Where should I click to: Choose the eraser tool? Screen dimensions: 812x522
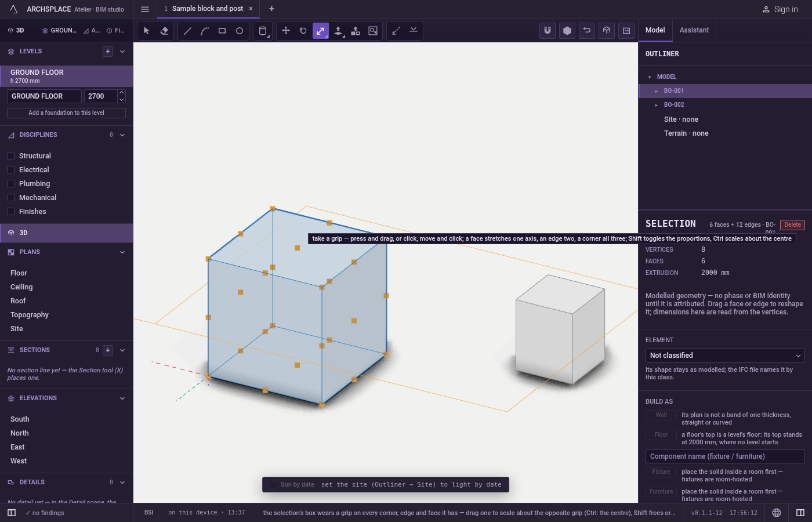click(x=164, y=31)
